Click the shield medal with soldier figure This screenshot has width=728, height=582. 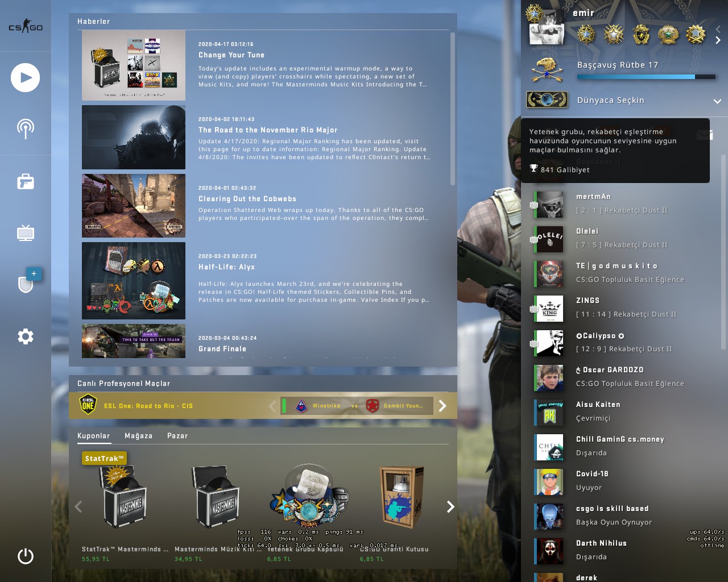click(x=641, y=35)
